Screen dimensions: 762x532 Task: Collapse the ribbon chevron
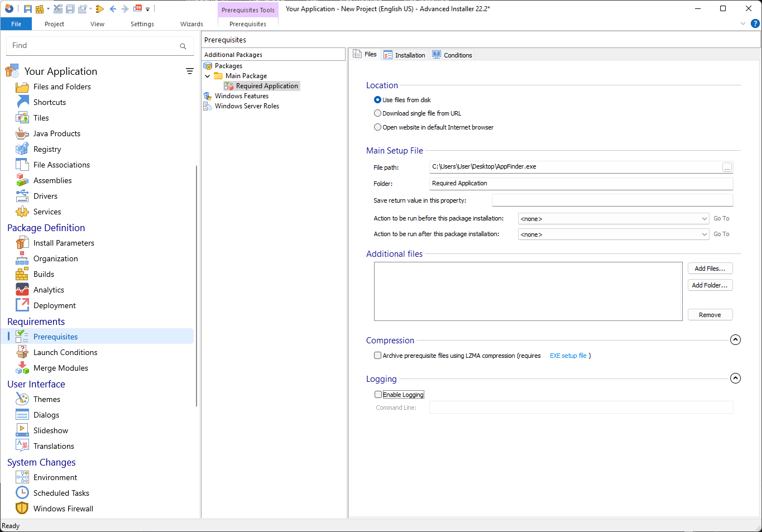click(743, 24)
